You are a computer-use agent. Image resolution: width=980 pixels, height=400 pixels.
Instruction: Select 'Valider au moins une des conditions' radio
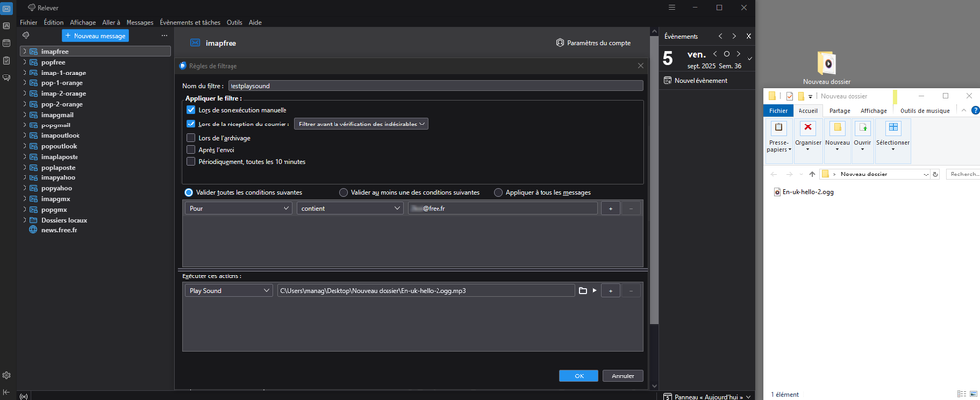point(344,193)
